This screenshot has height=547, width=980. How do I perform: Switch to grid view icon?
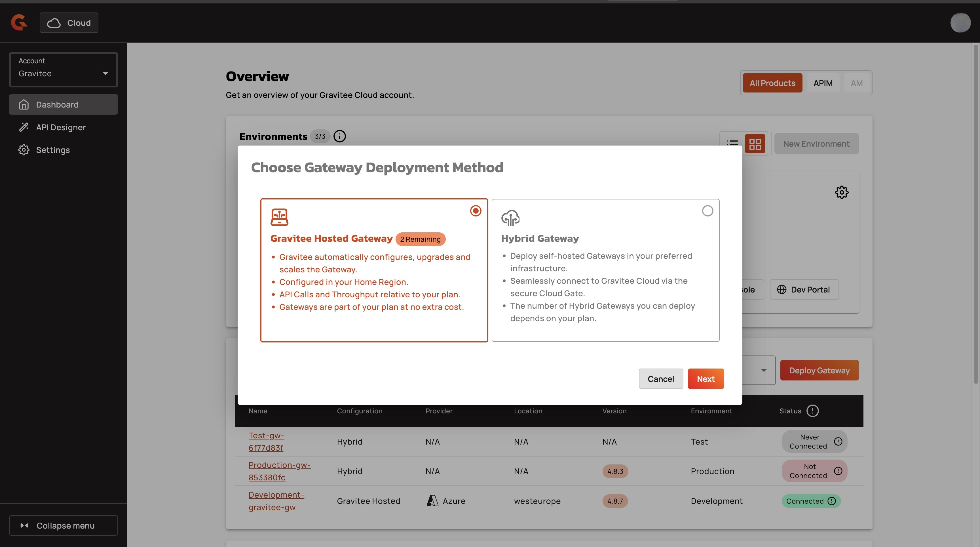pos(755,144)
